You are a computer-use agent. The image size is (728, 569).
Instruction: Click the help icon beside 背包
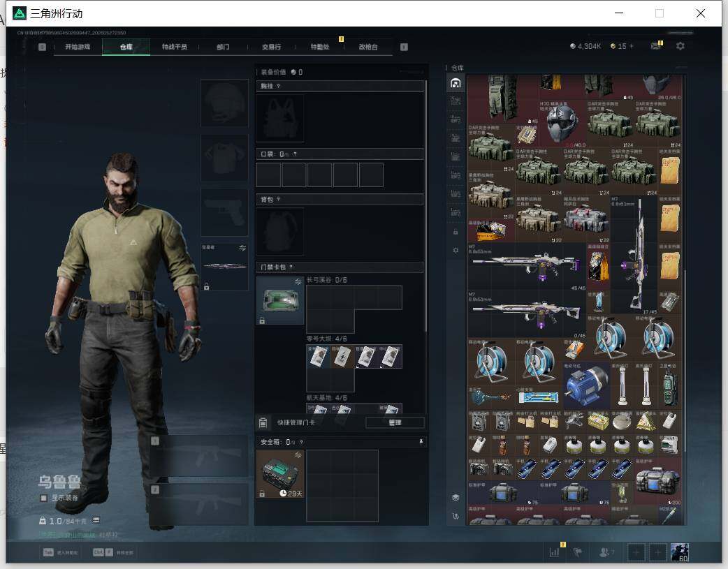click(x=278, y=200)
